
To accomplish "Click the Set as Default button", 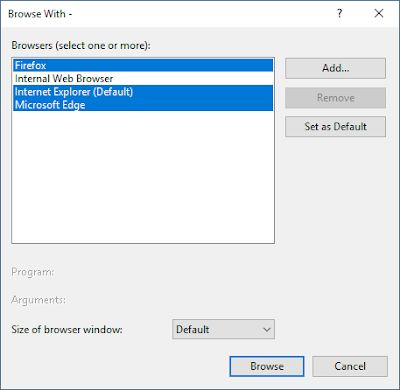I will (335, 127).
